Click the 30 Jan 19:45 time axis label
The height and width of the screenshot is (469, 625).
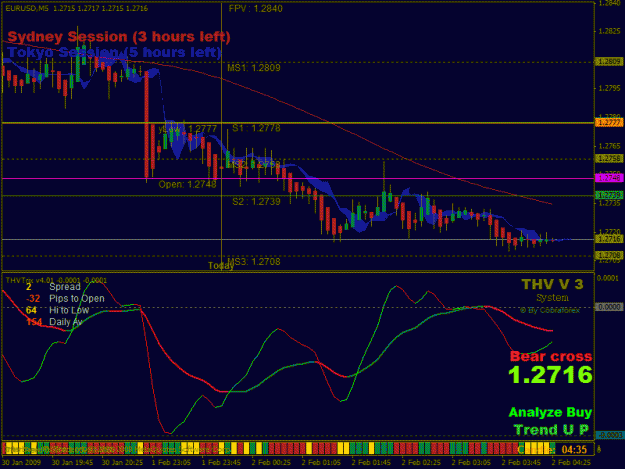click(72, 463)
